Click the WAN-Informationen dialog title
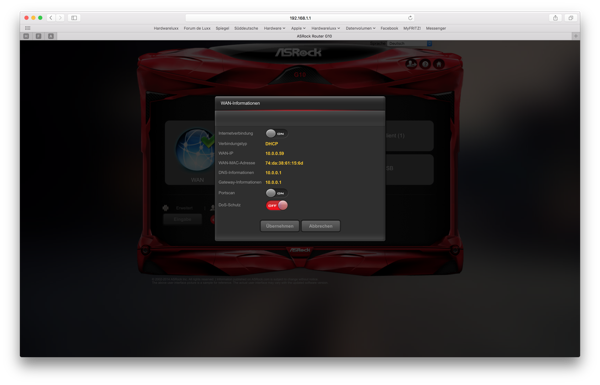 point(240,103)
